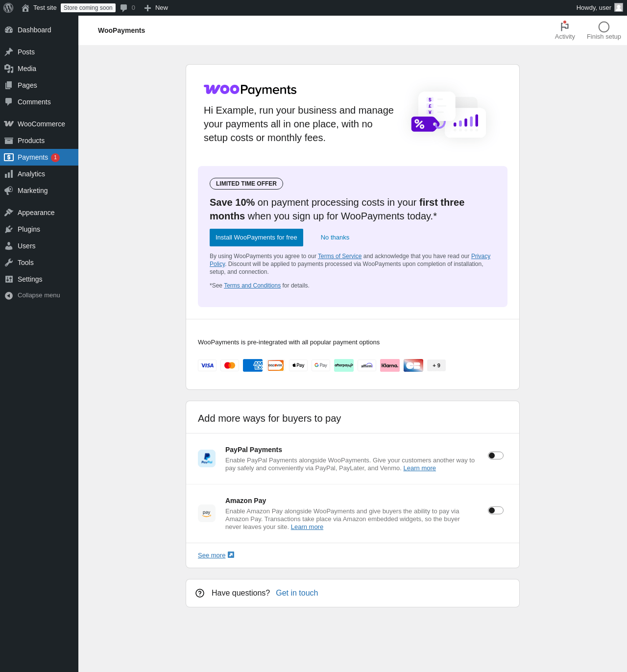Click the Store coming soon badge

88,8
